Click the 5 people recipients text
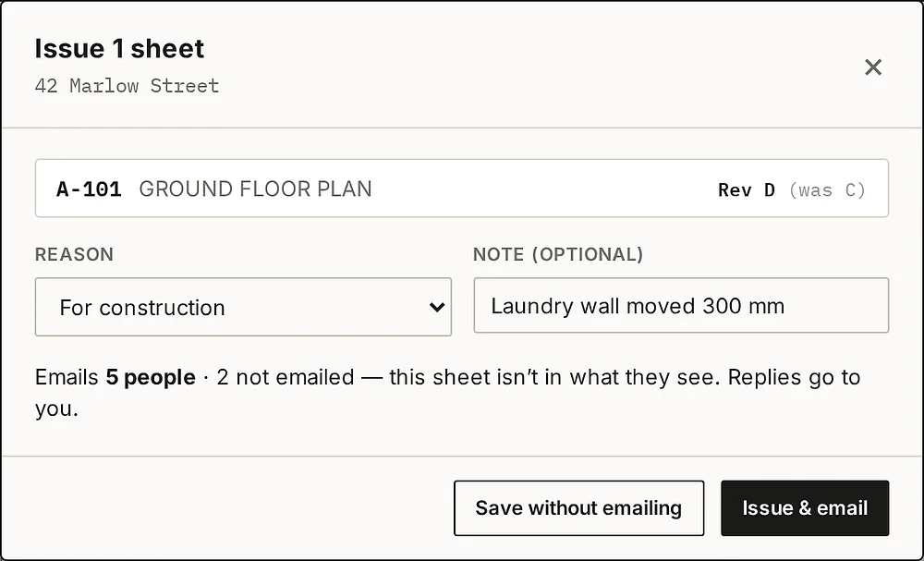The image size is (924, 561). pyautogui.click(x=151, y=377)
